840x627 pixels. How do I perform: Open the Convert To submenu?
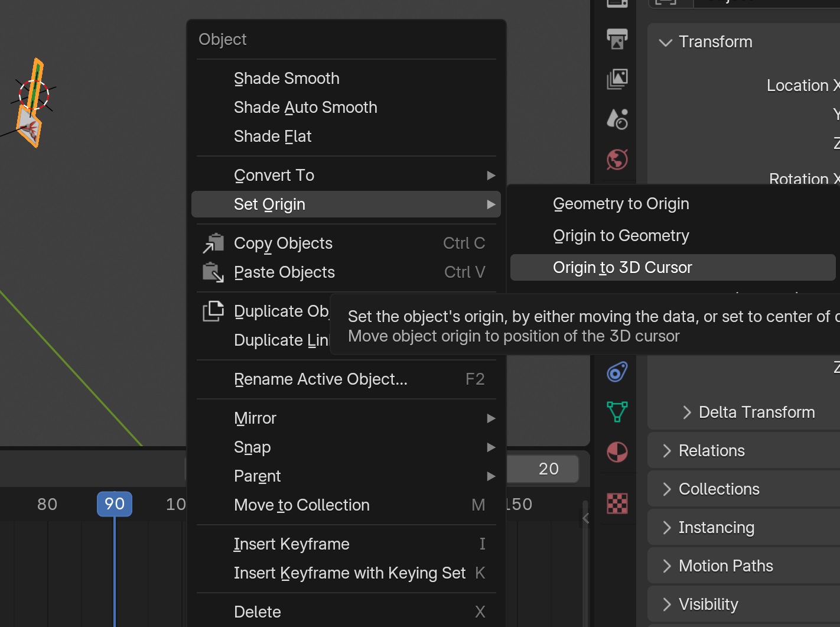click(x=346, y=175)
